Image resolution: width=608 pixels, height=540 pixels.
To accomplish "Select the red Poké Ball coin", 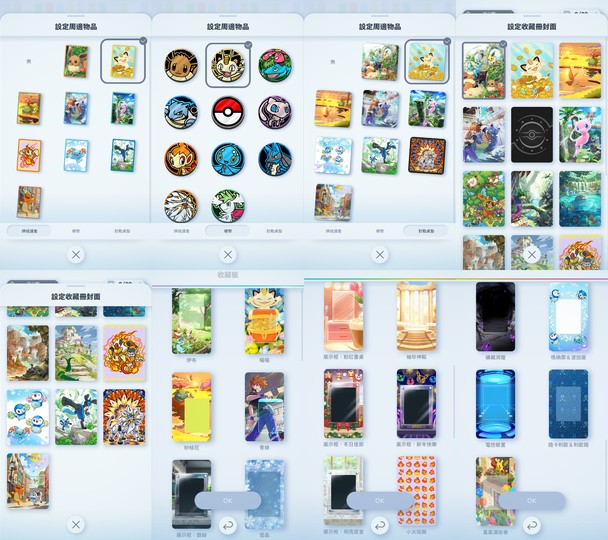I will coord(228,112).
